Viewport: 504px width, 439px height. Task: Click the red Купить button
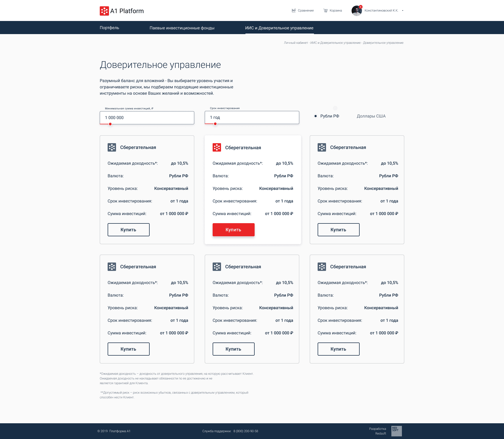pyautogui.click(x=234, y=230)
